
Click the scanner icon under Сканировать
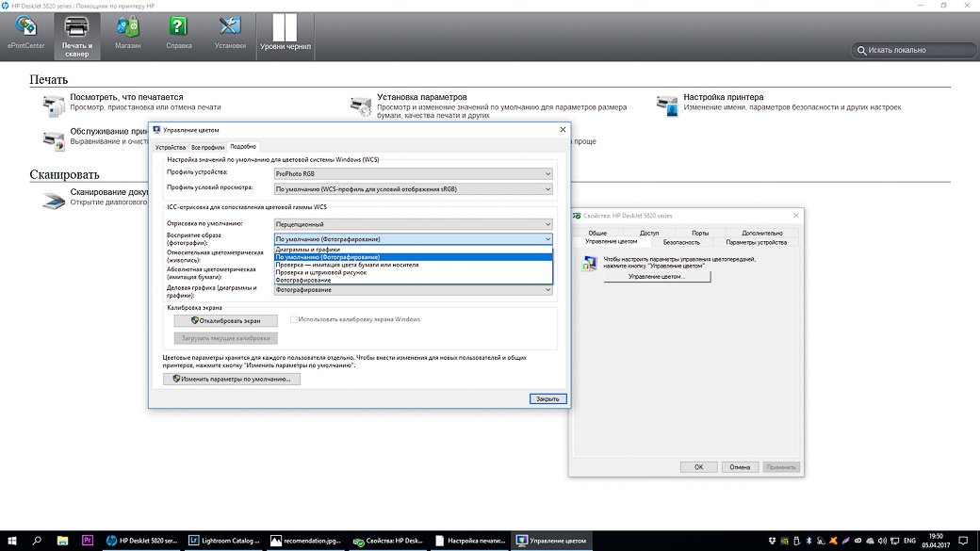click(x=54, y=201)
